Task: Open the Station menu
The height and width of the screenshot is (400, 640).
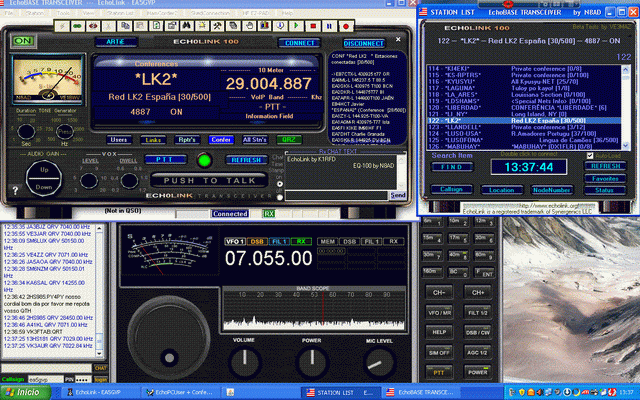Action: point(35,13)
